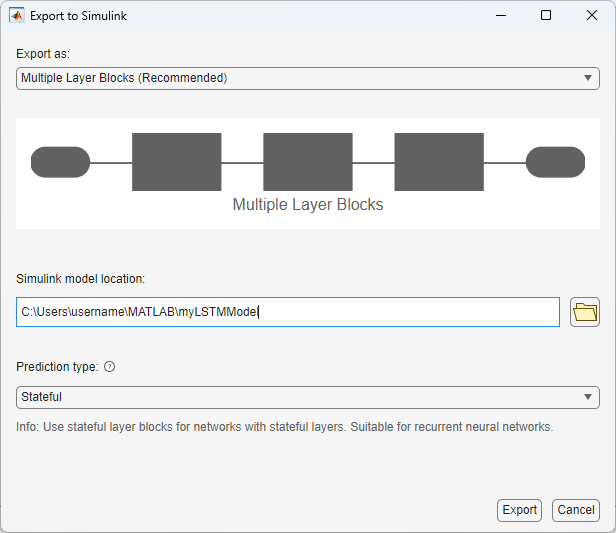The image size is (616, 533).
Task: Minimize the Export to Simulink window
Action: [500, 16]
